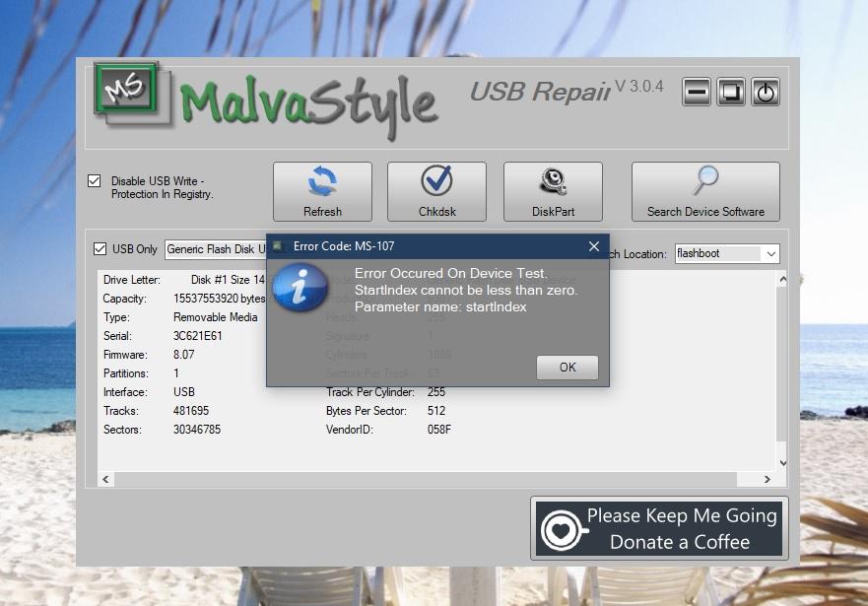868x606 pixels.
Task: Click the scroll right arrow in details panel
Action: pos(768,479)
